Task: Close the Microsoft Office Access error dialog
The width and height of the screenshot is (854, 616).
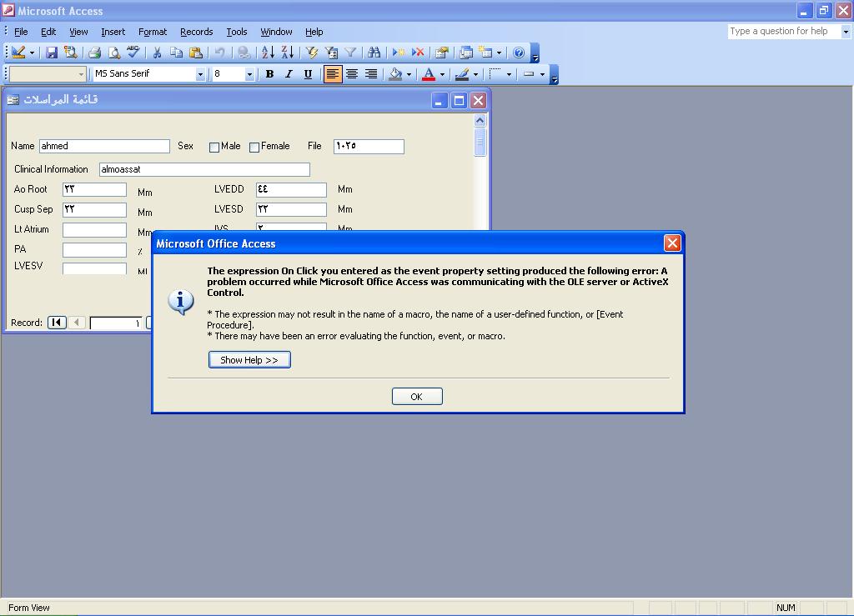Action: [x=672, y=243]
